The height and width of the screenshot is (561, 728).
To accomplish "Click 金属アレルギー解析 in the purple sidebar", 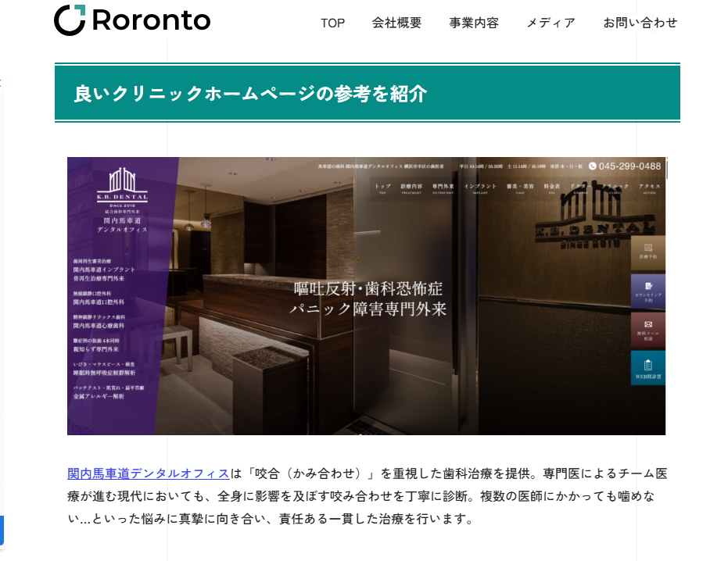I will coord(99,396).
